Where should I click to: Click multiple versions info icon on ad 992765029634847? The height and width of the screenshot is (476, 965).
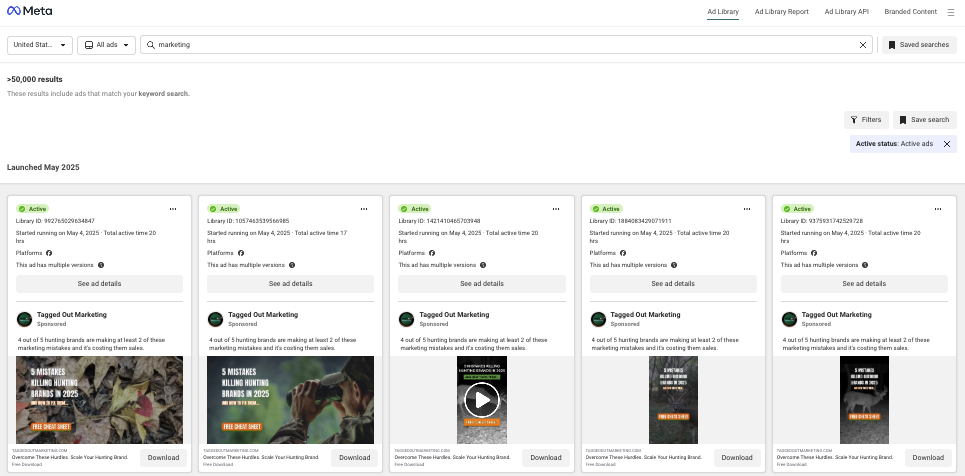point(101,265)
